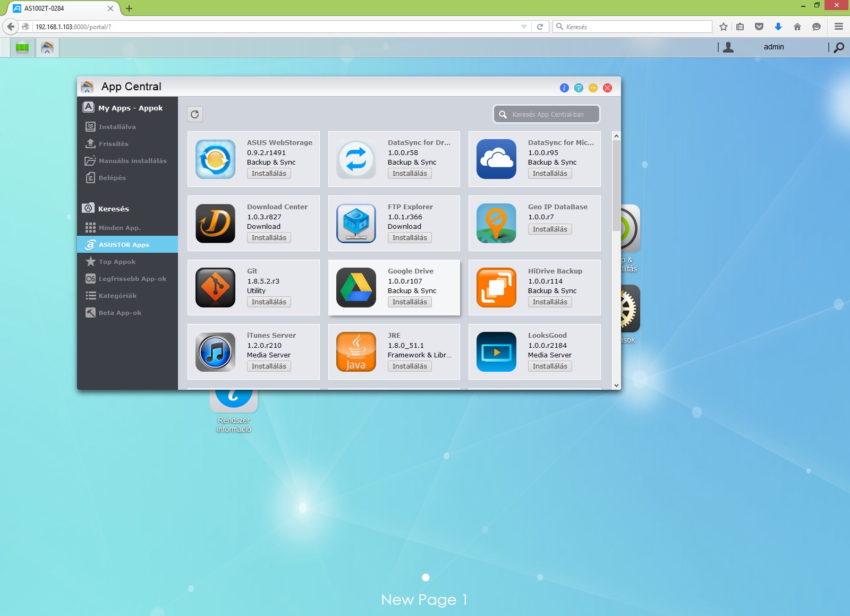The width and height of the screenshot is (850, 616).
Task: Click the Geo IP DataBase icon
Action: (x=496, y=224)
